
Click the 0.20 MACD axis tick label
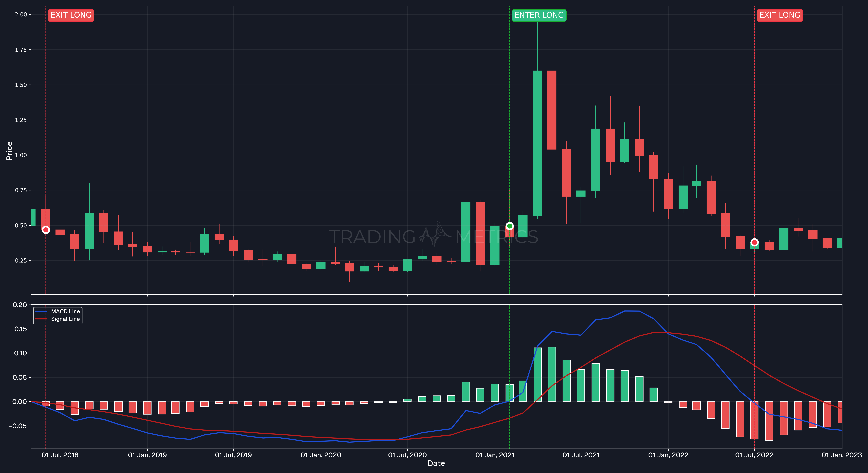[x=20, y=305]
